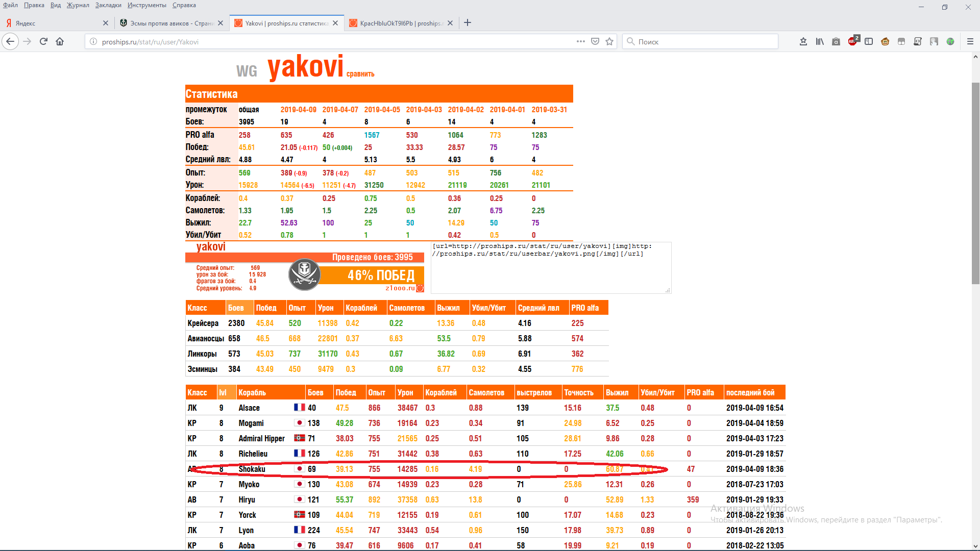Screen dimensions: 980x551
Task: Select the Admiral Hipper ship name
Action: (x=261, y=438)
